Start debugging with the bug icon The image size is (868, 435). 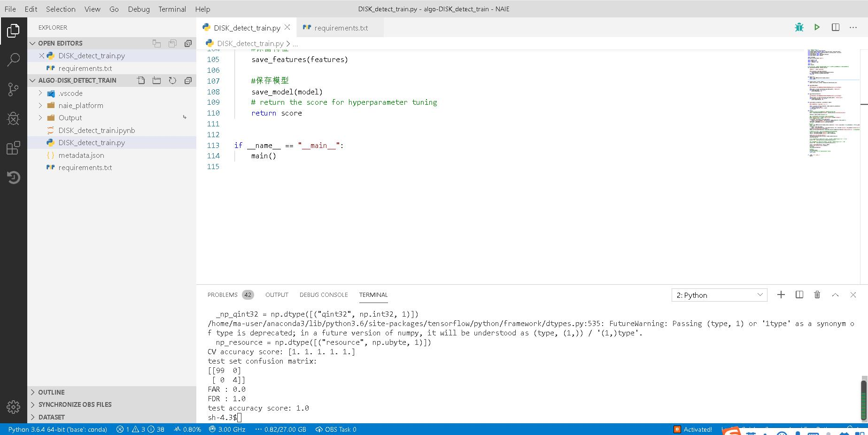(799, 27)
